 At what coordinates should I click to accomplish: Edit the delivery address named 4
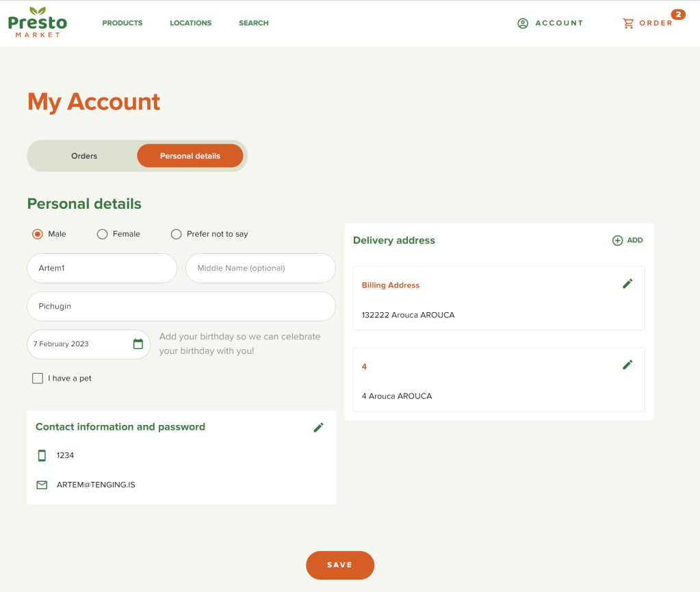627,365
